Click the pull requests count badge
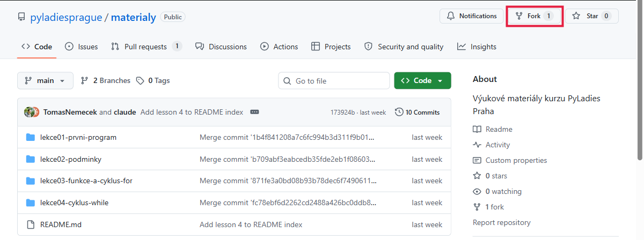644x240 pixels. coord(177,47)
